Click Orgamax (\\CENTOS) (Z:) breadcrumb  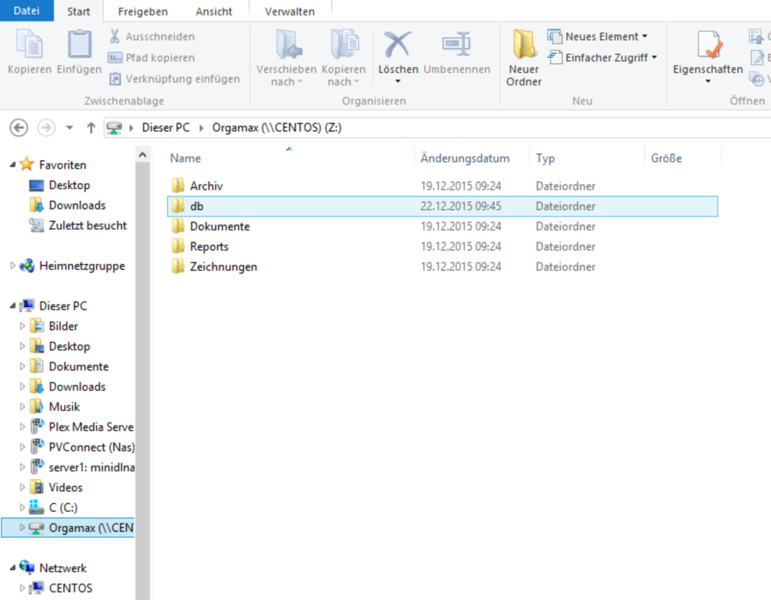[x=277, y=128]
